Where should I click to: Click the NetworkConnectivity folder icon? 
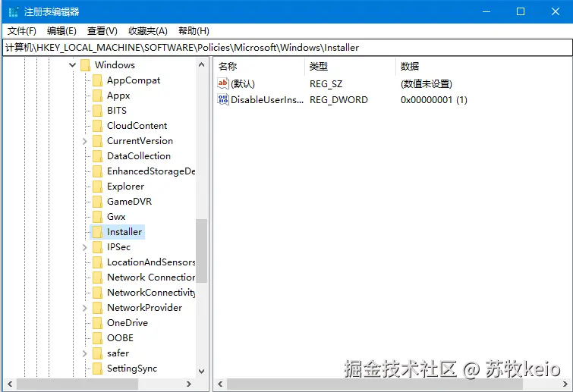tap(98, 293)
